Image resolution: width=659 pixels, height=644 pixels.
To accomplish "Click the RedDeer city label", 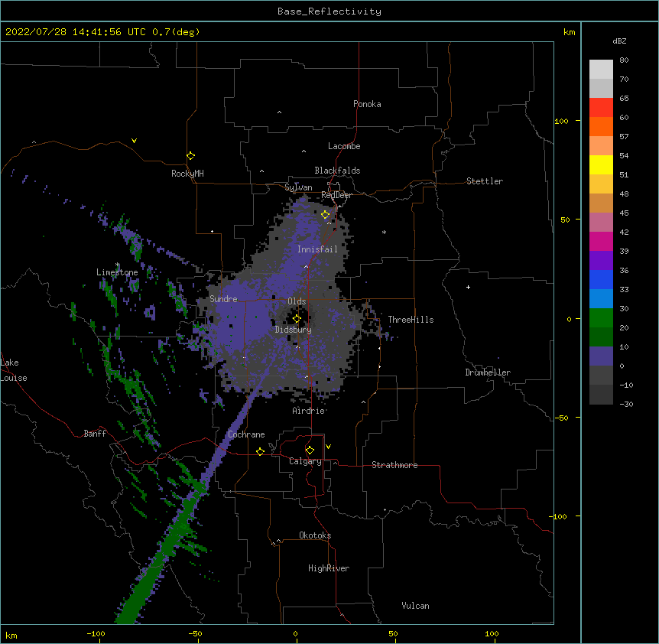I will 336,195.
